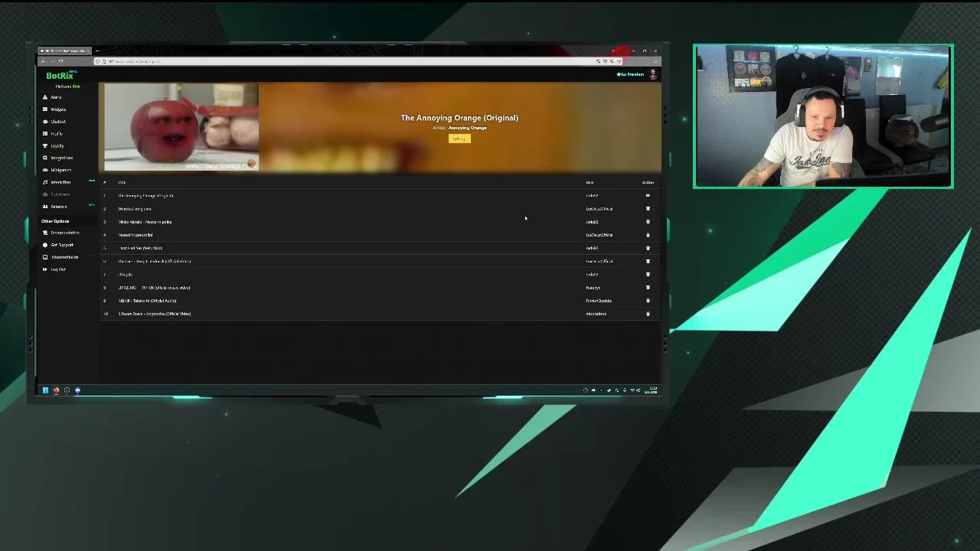This screenshot has width=980, height=551.
Task: Click 'Mikko Alatalo' song title in queue
Action: coord(145,222)
